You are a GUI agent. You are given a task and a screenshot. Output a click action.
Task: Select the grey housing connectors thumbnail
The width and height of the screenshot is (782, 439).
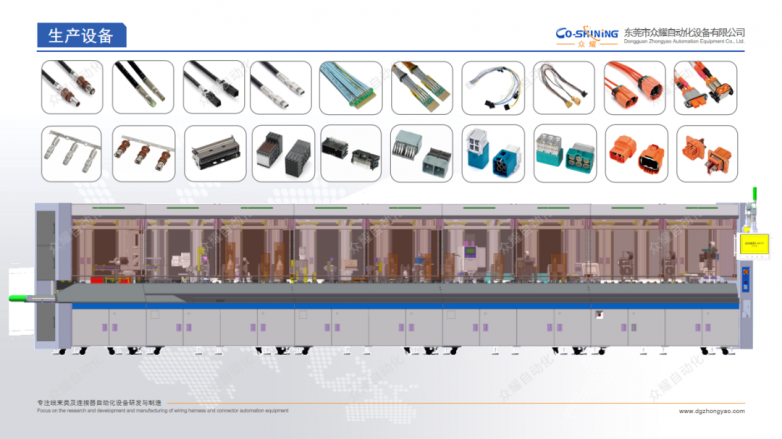pyautogui.click(x=421, y=153)
